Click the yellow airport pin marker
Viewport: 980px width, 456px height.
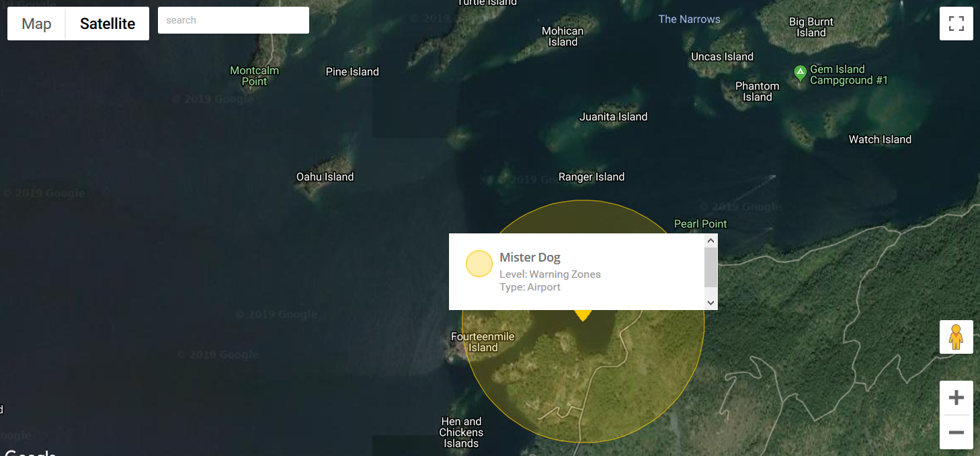coord(583,315)
